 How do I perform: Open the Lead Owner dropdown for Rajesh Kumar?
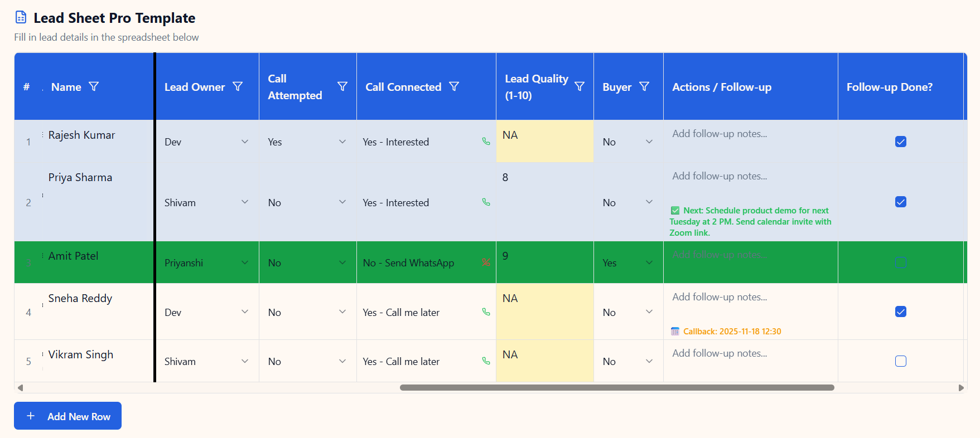[x=206, y=142]
